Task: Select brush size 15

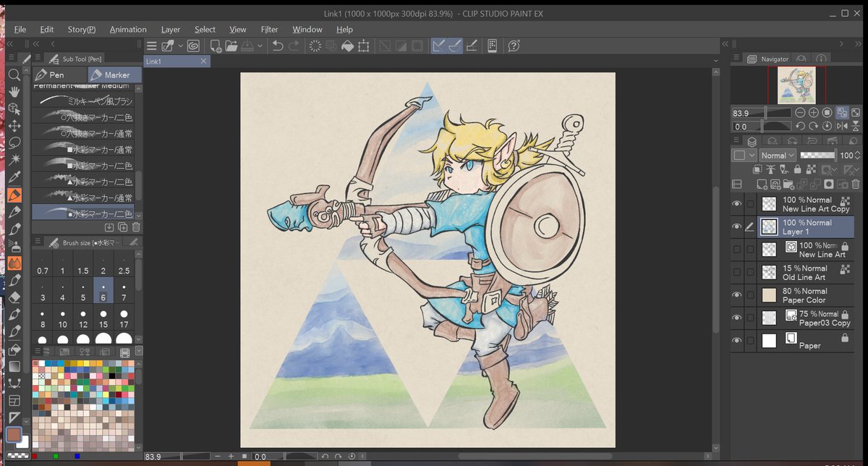Action: click(103, 319)
